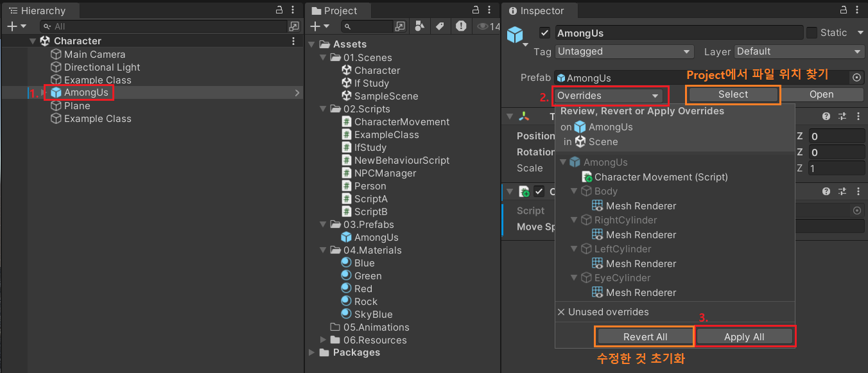Viewport: 868px width, 373px height.
Task: Click the Open prefab button
Action: (x=822, y=94)
